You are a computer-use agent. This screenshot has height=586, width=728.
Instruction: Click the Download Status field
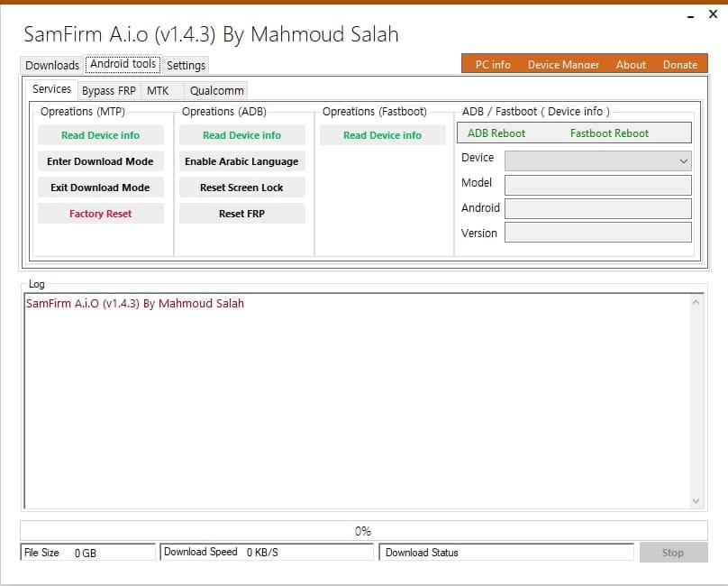point(506,552)
